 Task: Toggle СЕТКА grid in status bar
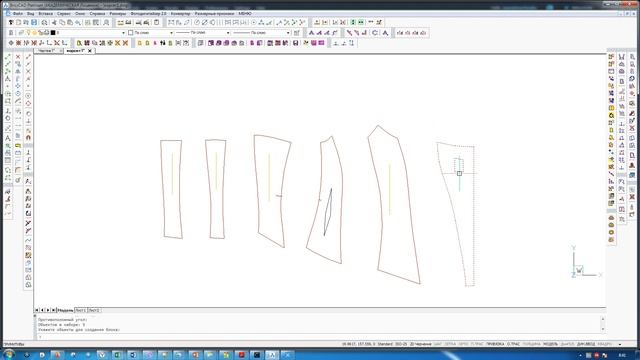pos(450,344)
